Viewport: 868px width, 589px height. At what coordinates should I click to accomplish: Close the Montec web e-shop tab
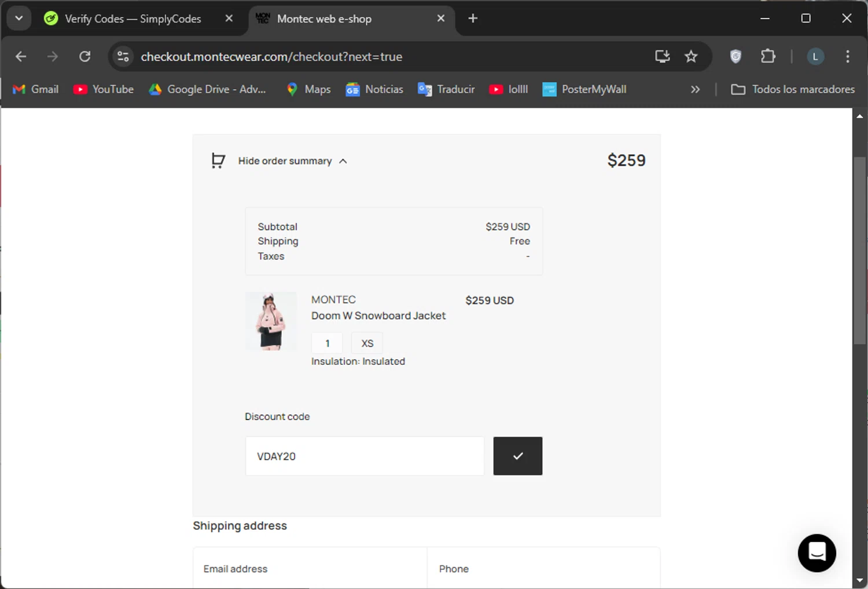click(x=441, y=19)
